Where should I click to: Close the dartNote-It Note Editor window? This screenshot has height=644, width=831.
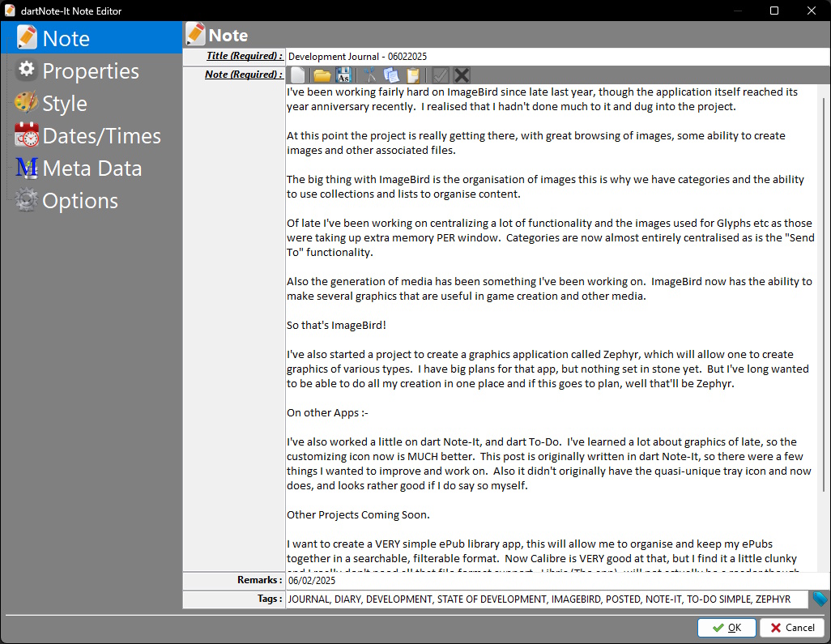pyautogui.click(x=812, y=11)
